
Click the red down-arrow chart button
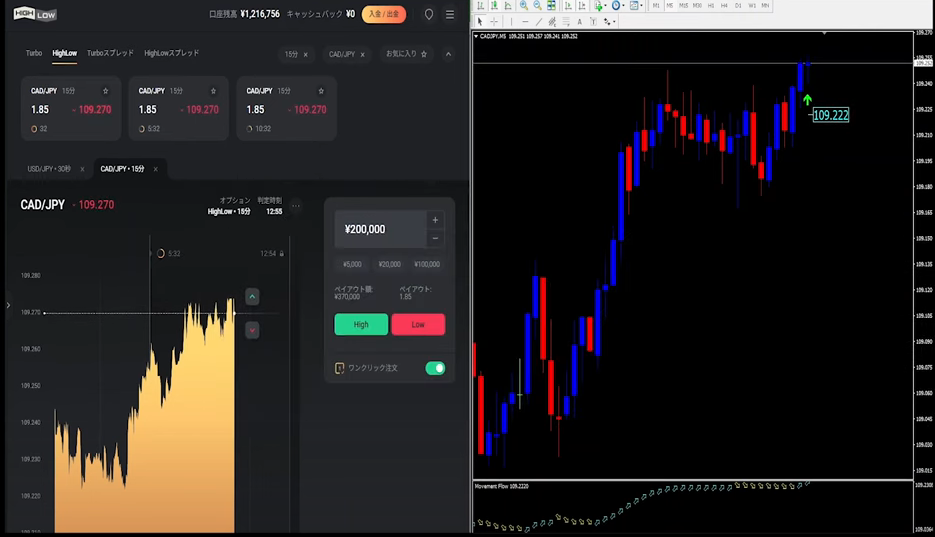click(x=252, y=330)
